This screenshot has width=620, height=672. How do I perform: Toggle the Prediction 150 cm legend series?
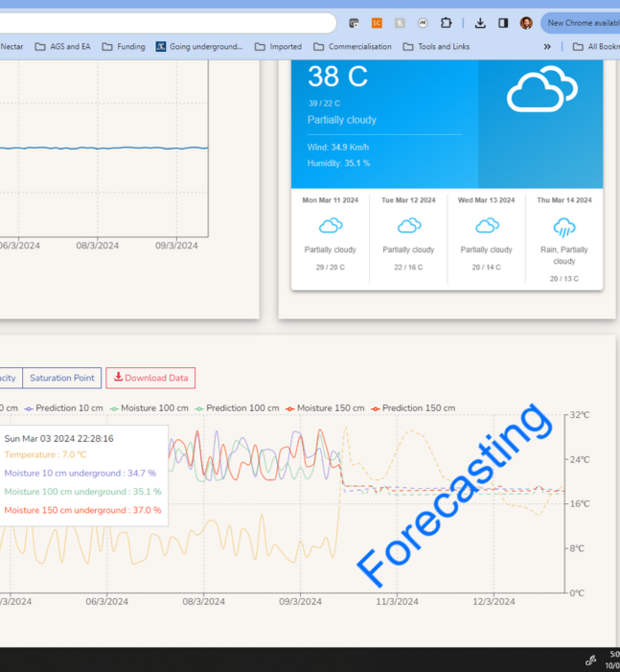coord(413,408)
